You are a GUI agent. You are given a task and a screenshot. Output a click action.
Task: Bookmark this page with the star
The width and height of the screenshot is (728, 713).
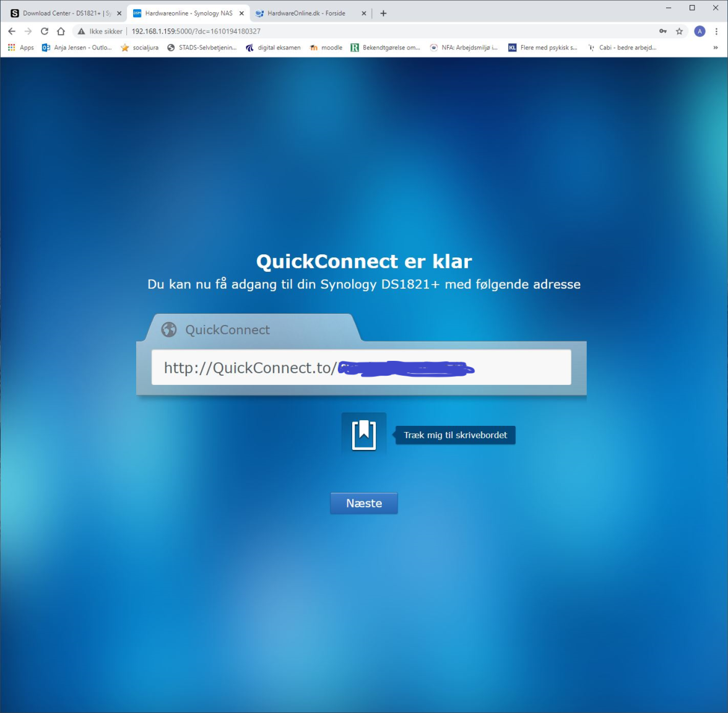tap(679, 31)
